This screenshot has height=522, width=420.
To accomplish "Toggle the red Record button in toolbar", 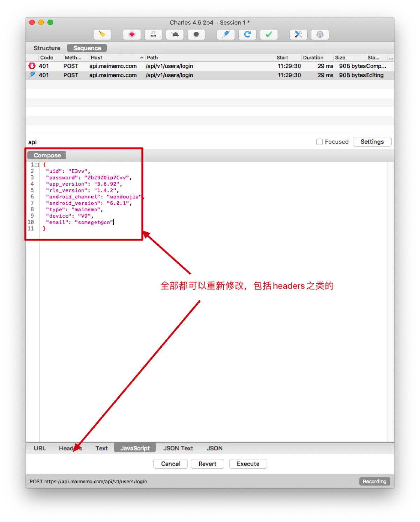I will (132, 35).
